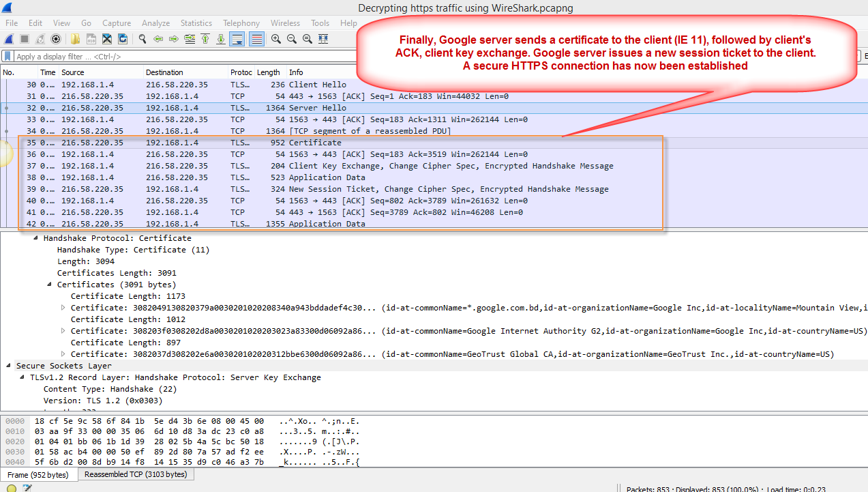Restart the current capture
Screen dimensions: 868x492
40,39
